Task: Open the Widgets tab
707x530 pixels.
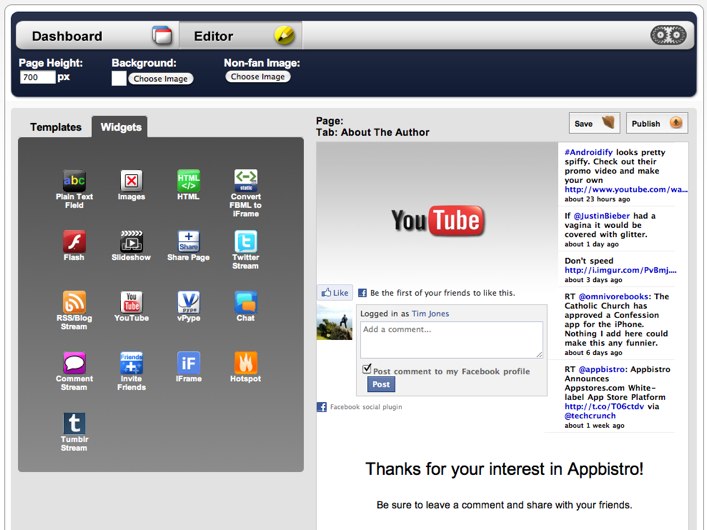Action: tap(121, 127)
